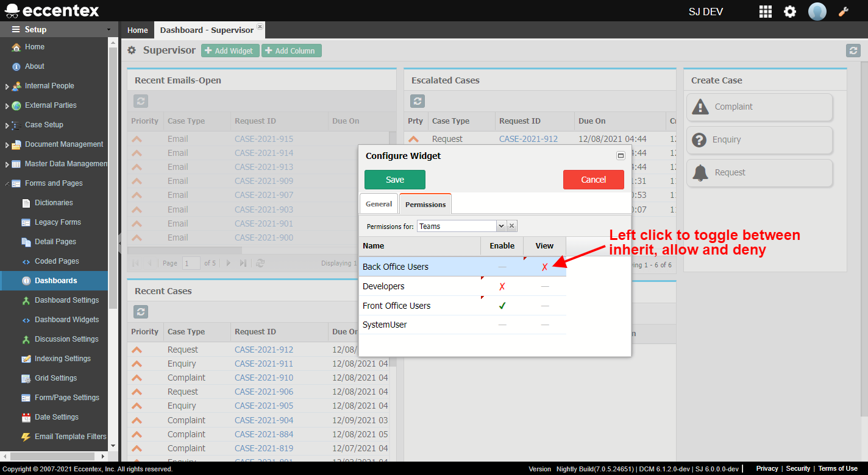Expand the Document Management tree node
Screen dimensions: 868x475
(7, 145)
